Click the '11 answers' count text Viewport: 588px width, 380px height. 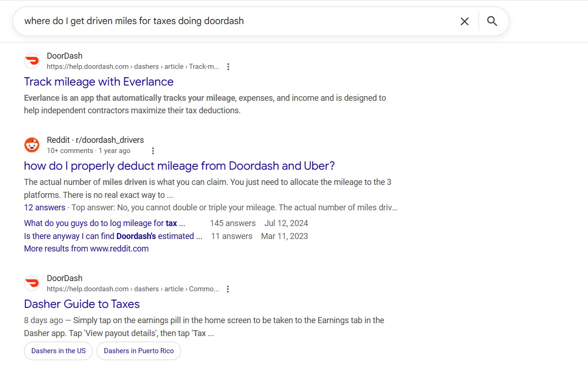pyautogui.click(x=232, y=236)
